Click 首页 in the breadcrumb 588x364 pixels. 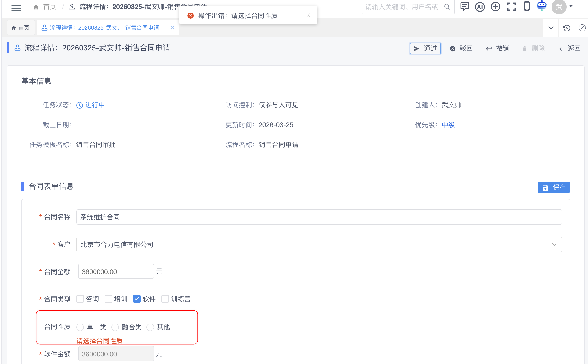pyautogui.click(x=49, y=7)
